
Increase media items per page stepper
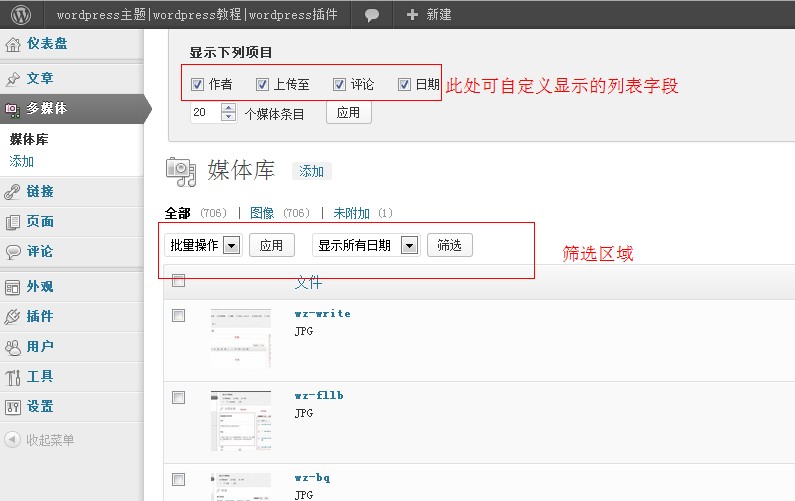coord(229,109)
